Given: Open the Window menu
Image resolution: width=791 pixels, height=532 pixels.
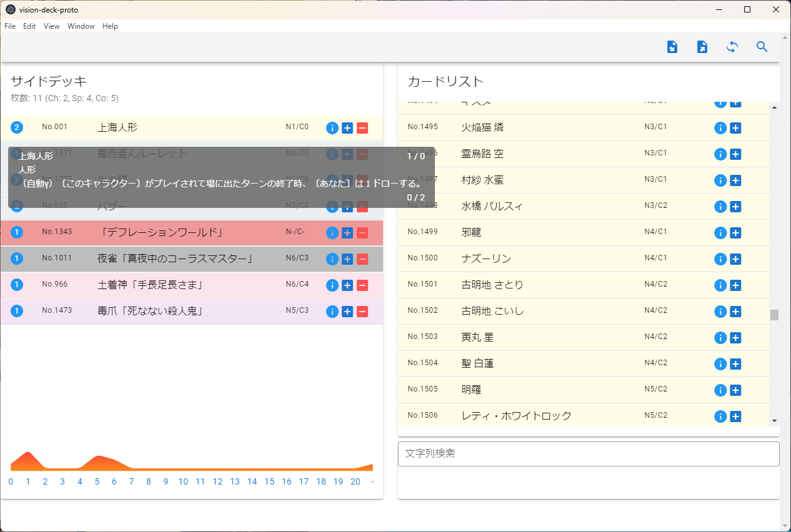Looking at the screenshot, I should pos(81,26).
